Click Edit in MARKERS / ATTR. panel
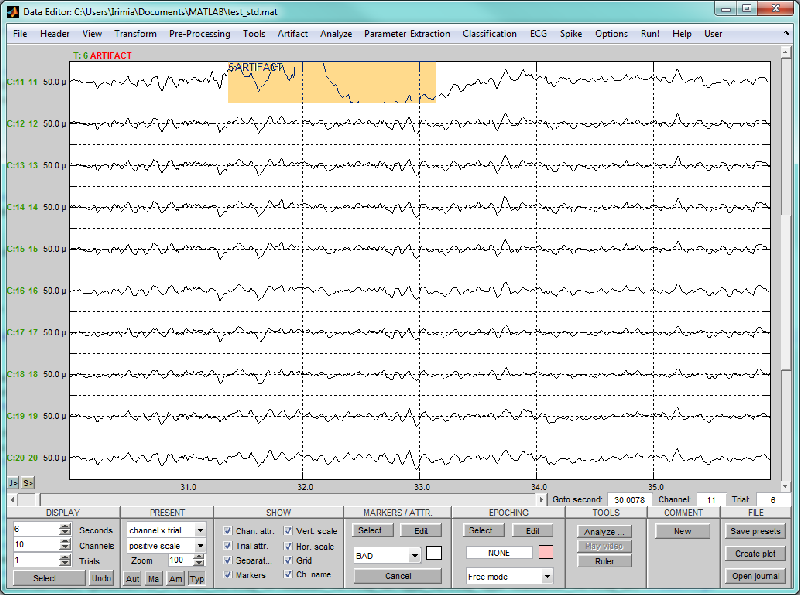This screenshot has width=800, height=595. pyautogui.click(x=421, y=531)
